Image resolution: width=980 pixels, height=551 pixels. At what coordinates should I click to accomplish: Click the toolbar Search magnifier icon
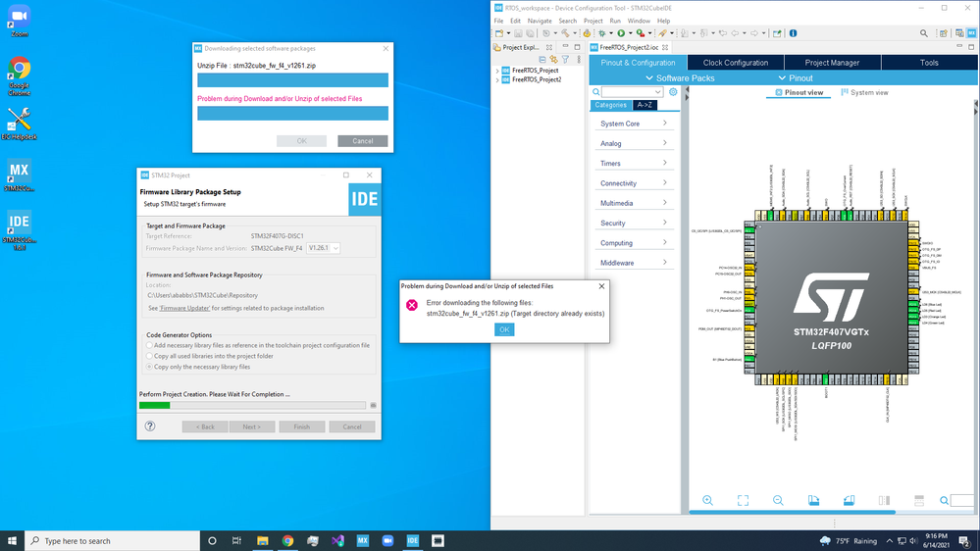click(924, 33)
